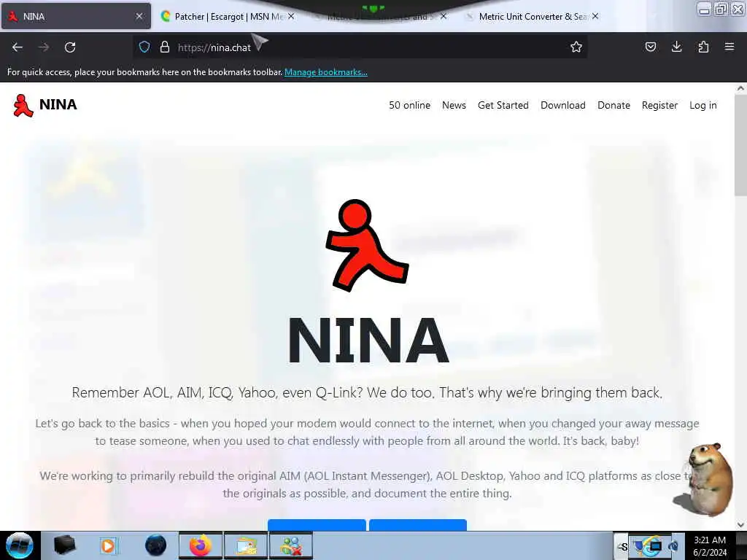Launch the media player taskbar icon
Screen dimensions: 747x560
click(x=108, y=545)
